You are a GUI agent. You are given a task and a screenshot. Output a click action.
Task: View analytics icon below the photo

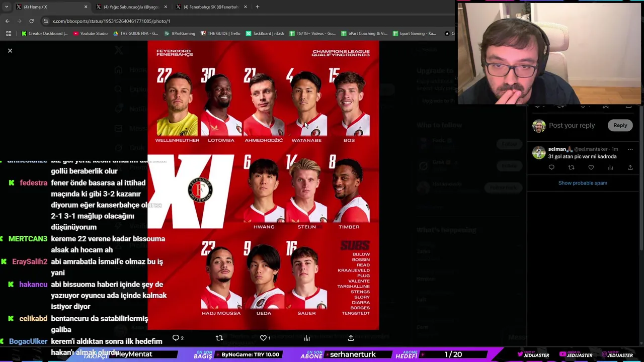(307, 338)
